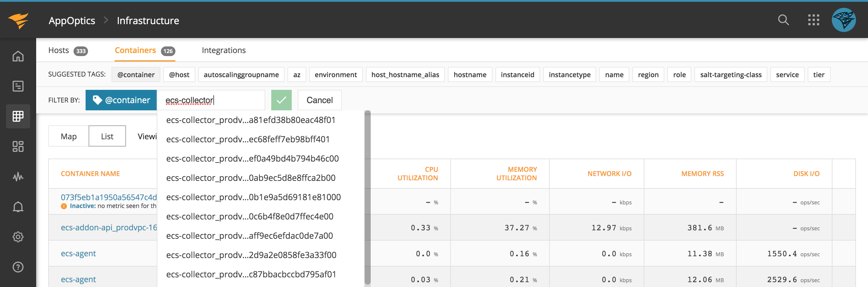Open the search magnifier in the top bar
This screenshot has width=868, height=287.
[x=783, y=20]
